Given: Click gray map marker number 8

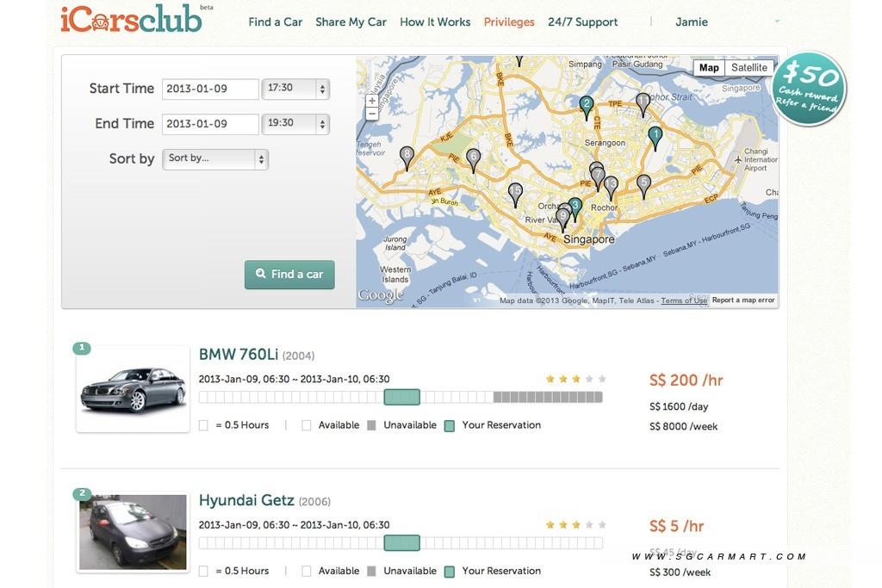Looking at the screenshot, I should 407,156.
